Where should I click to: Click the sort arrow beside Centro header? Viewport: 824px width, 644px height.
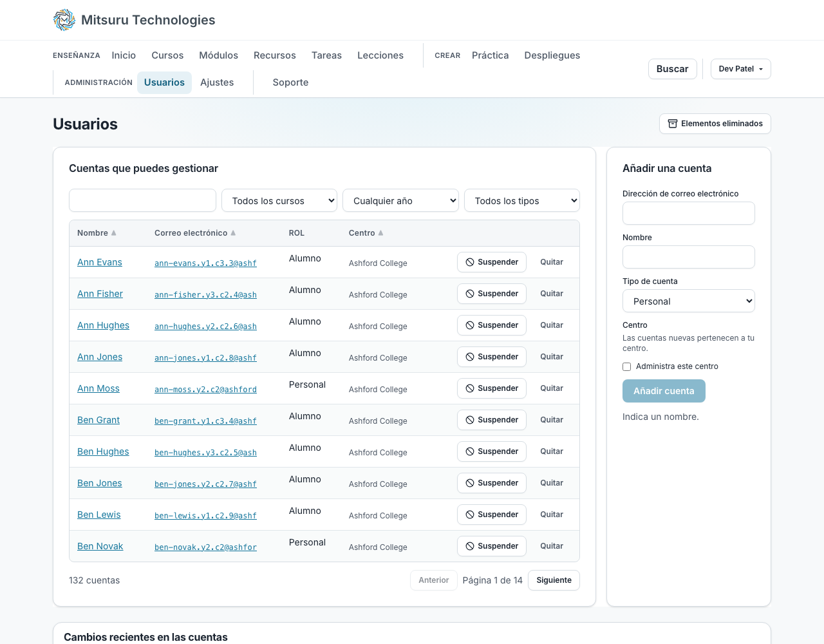tap(380, 233)
